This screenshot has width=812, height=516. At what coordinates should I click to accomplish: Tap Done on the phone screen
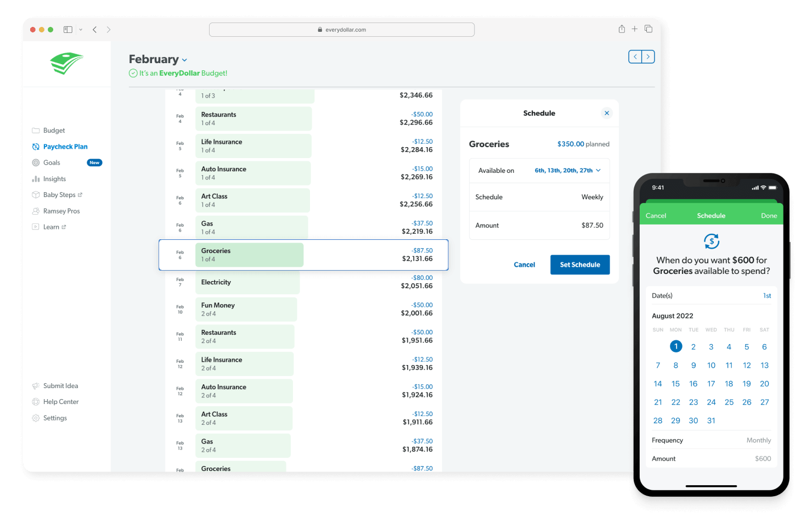point(769,216)
